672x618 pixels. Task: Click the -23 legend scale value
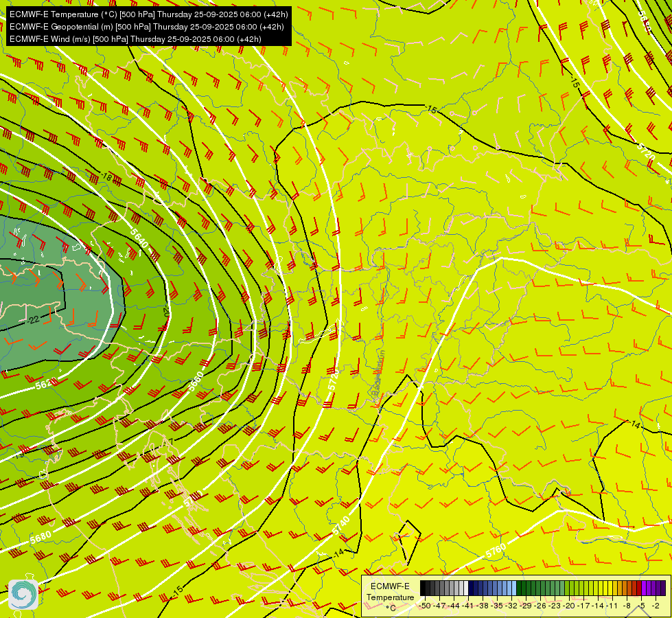point(555,606)
